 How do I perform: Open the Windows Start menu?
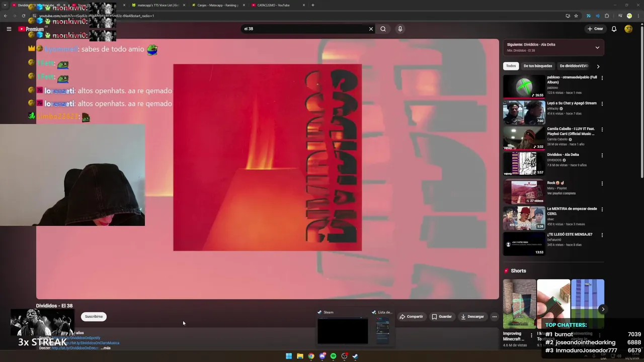(x=289, y=356)
